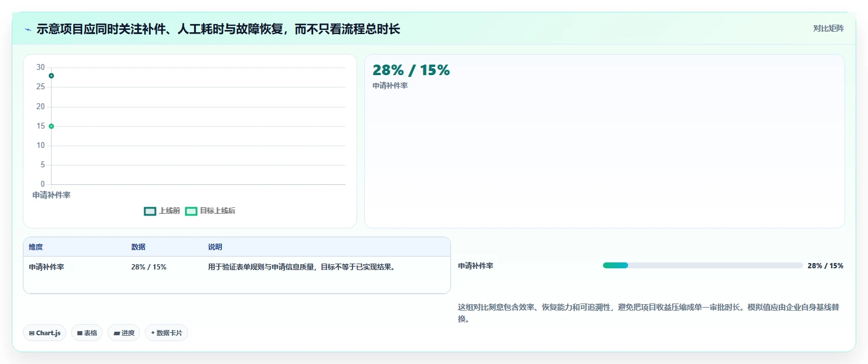Click the table description starting 用于验证表单规则

pyautogui.click(x=301, y=267)
